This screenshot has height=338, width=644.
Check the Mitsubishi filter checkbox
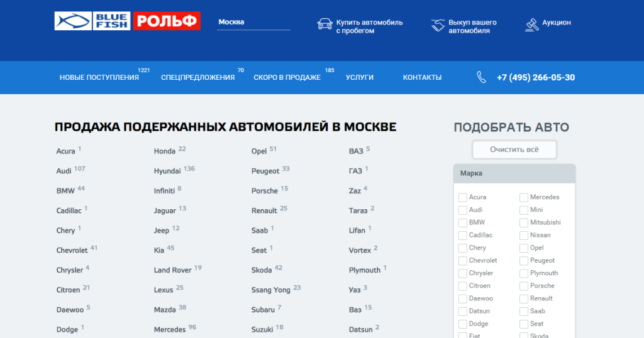pos(524,223)
